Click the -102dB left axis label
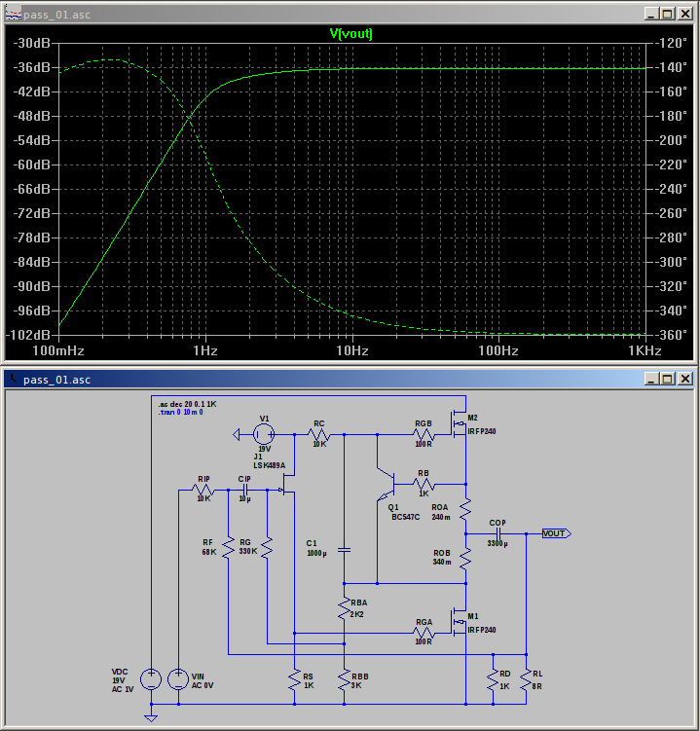This screenshot has height=731, width=700. pos(28,335)
